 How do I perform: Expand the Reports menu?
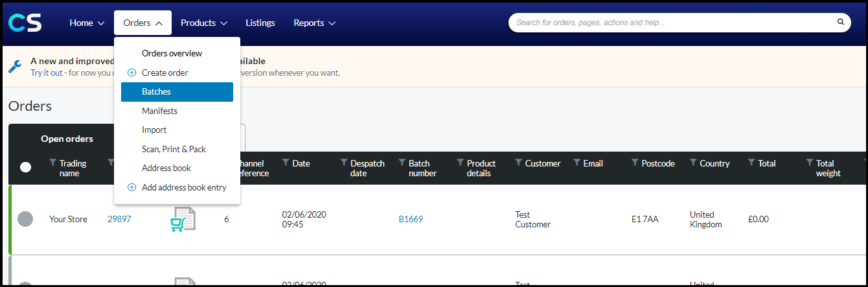coord(314,23)
